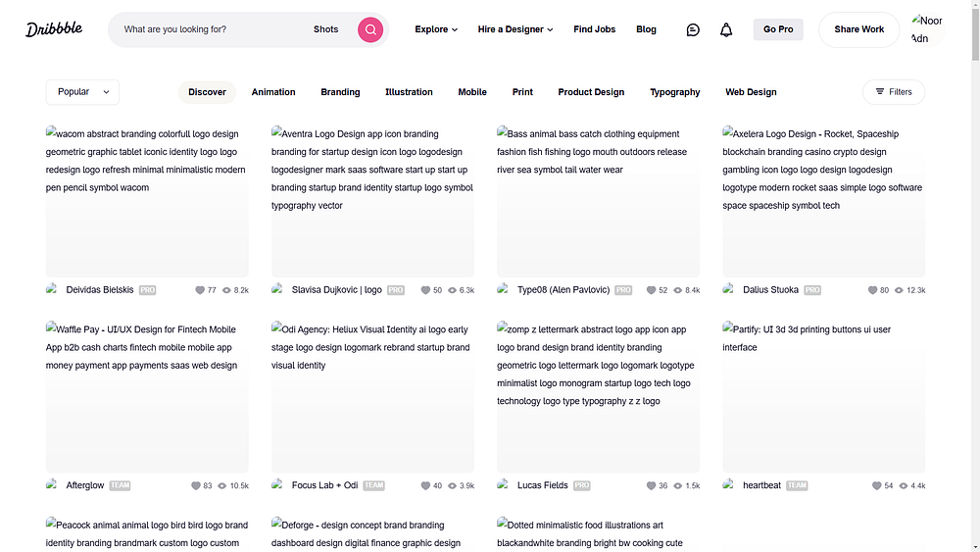Open Slavisa Dujkovic | logo profile link
This screenshot has height=552, width=980.
pos(336,290)
